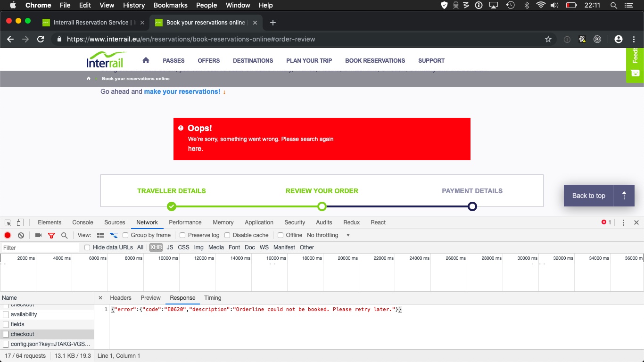The image size is (644, 362).
Task: Open the Timing tab of the request
Action: point(213,298)
